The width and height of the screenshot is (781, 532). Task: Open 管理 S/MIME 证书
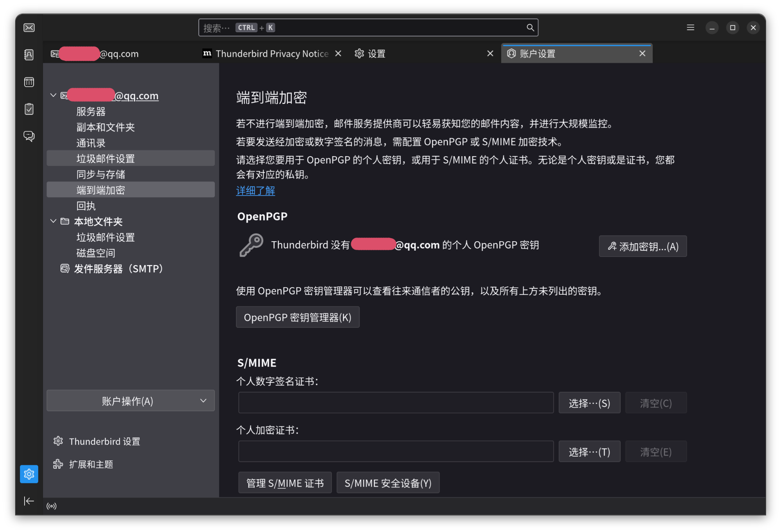[x=285, y=482]
